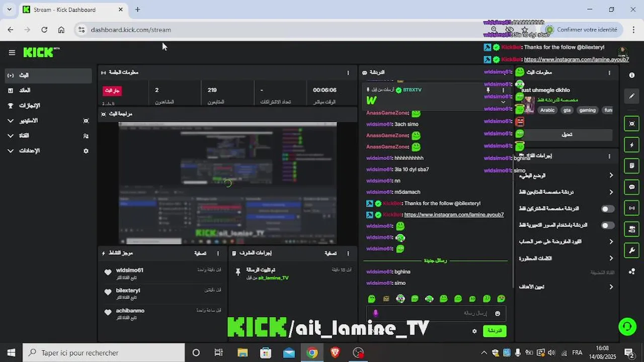Screen dimensions: 644x362
Task: Insert the envelope emote in quick emote row
Action: (x=386, y=299)
